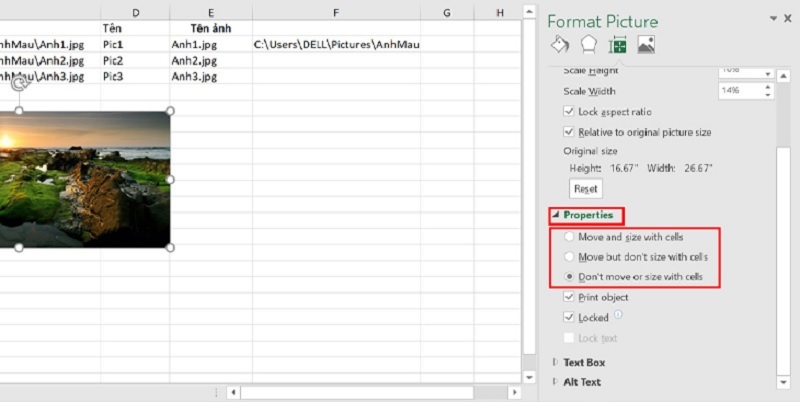This screenshot has width=800, height=402.
Task: Select cell containing Anh2.jpg in column E
Action: tap(211, 60)
